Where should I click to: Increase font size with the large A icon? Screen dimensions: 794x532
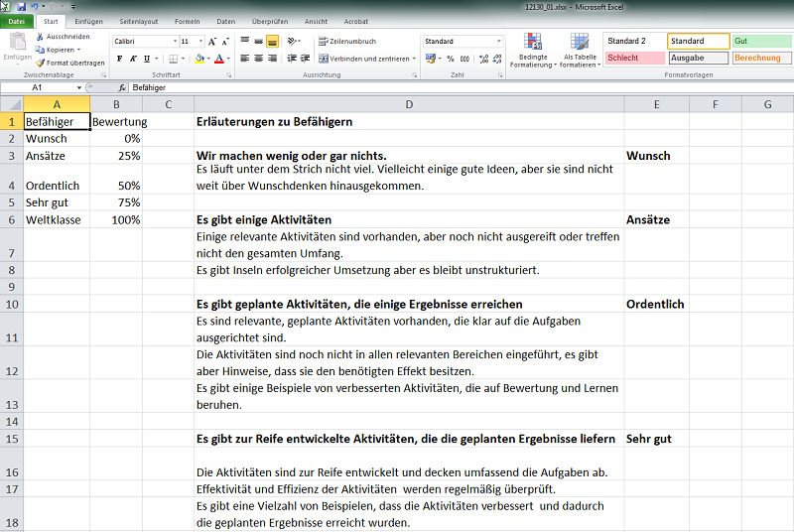point(211,42)
